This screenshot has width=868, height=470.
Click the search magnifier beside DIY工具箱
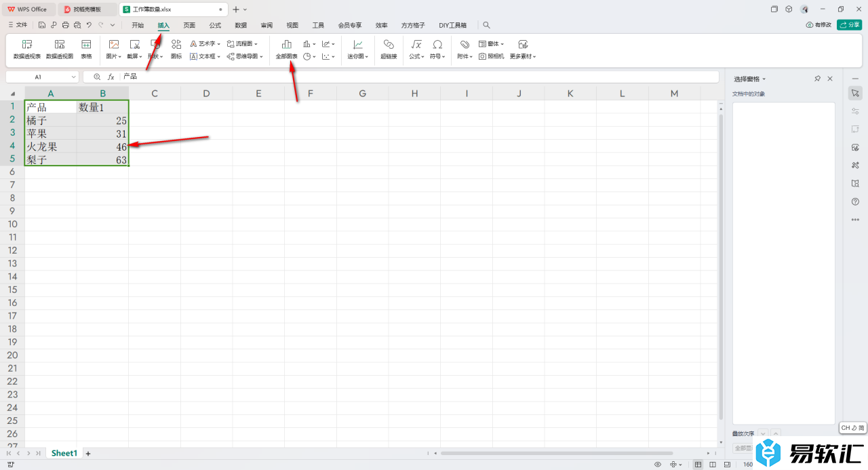point(486,25)
